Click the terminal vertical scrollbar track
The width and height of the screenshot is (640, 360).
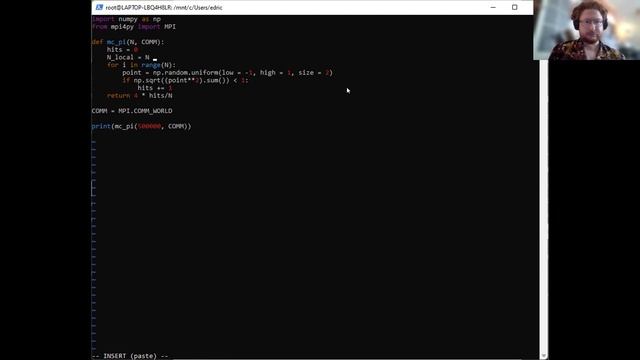click(x=543, y=206)
